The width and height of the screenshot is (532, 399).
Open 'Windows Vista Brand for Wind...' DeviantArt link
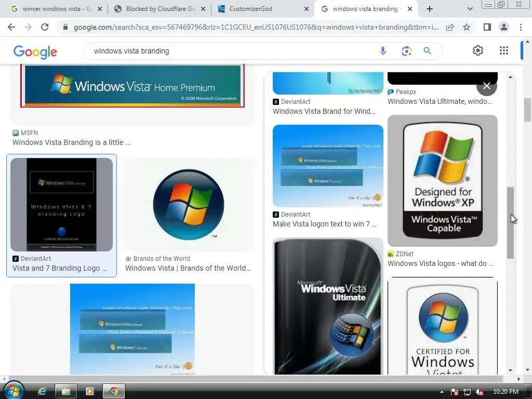324,111
